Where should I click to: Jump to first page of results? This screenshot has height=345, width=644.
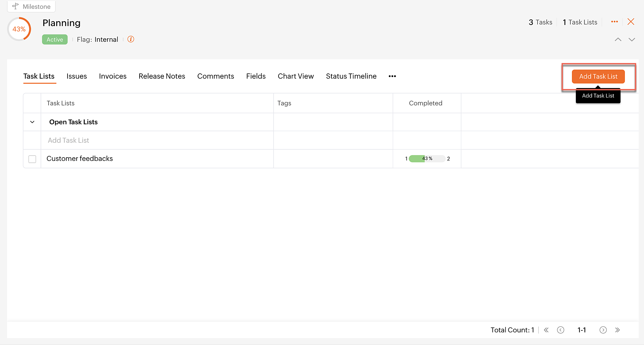(546, 330)
